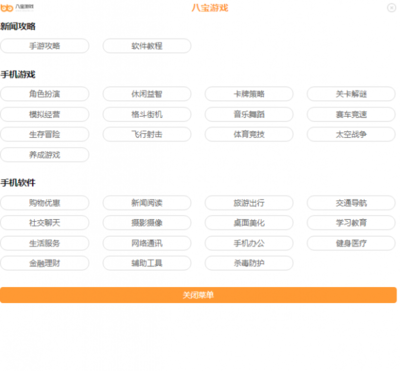Open the 金融理财 software category

click(x=45, y=263)
